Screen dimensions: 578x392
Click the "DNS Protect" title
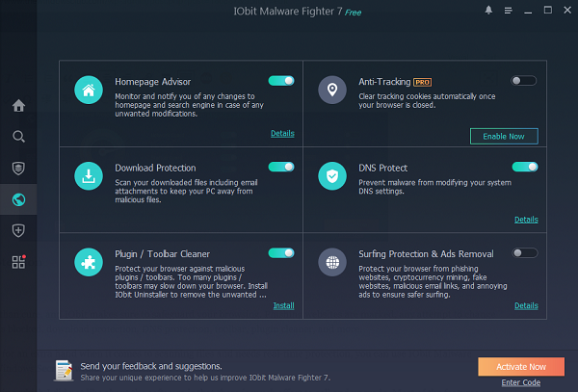383,168
